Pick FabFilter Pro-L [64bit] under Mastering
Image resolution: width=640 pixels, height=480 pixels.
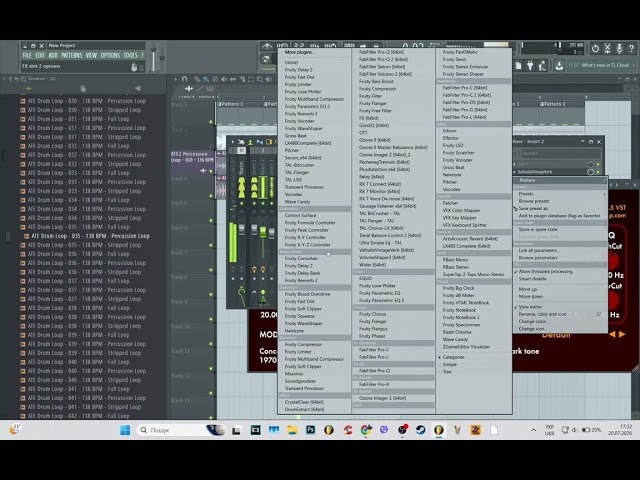point(464,117)
